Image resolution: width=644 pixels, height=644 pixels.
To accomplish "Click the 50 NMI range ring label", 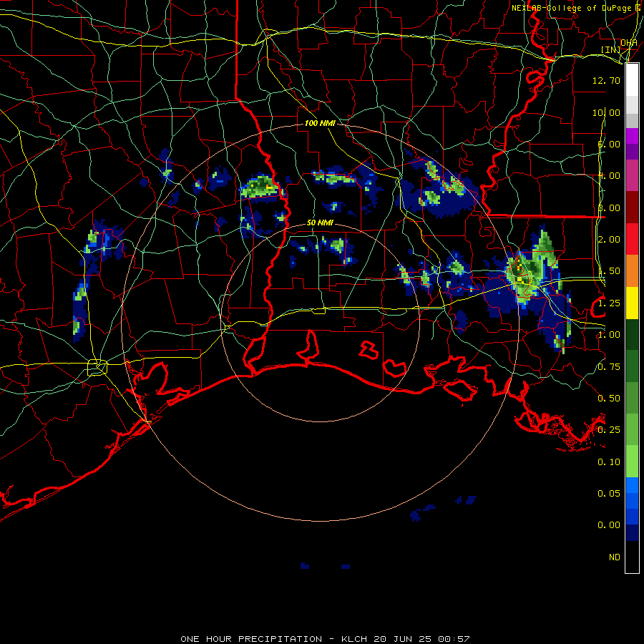I will 320,223.
